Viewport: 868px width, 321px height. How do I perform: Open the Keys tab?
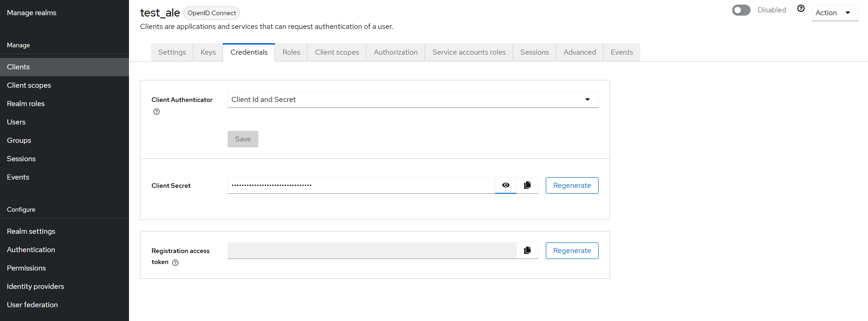point(208,52)
